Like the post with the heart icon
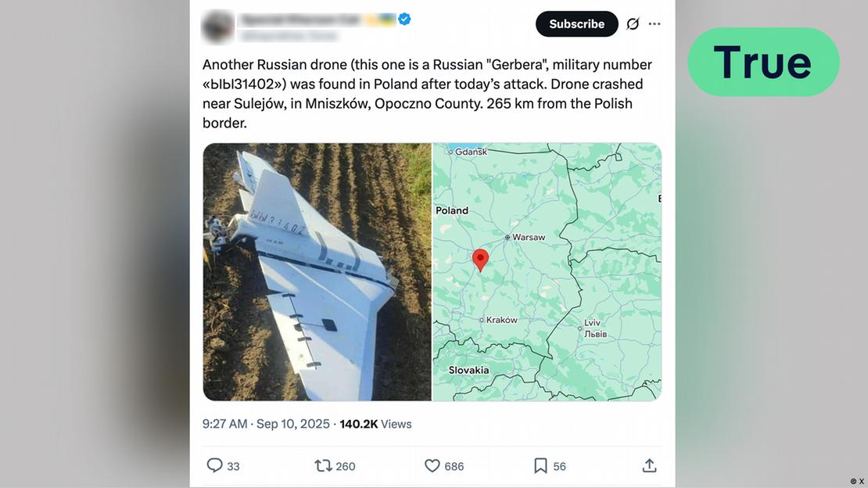The width and height of the screenshot is (868, 488). [x=432, y=465]
